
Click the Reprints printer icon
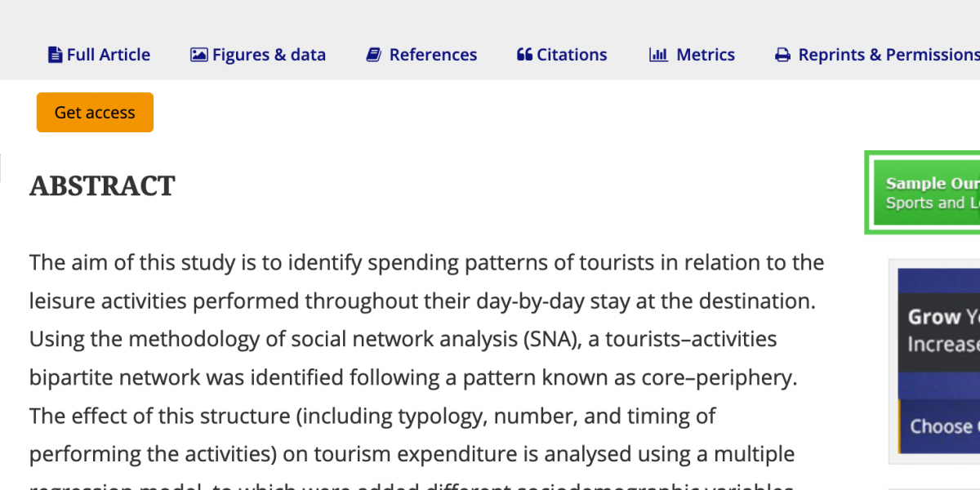[782, 56]
